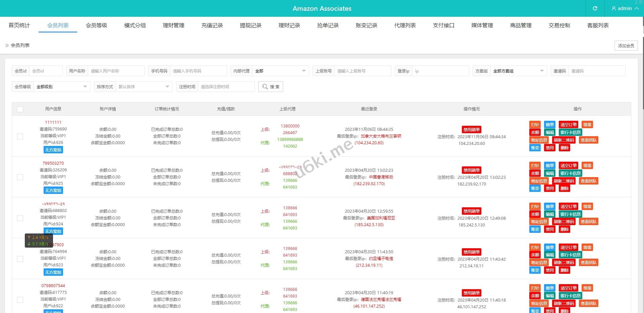Switch to the 充值记录 tab
Image resolution: width=644 pixels, height=313 pixels.
pos(212,25)
